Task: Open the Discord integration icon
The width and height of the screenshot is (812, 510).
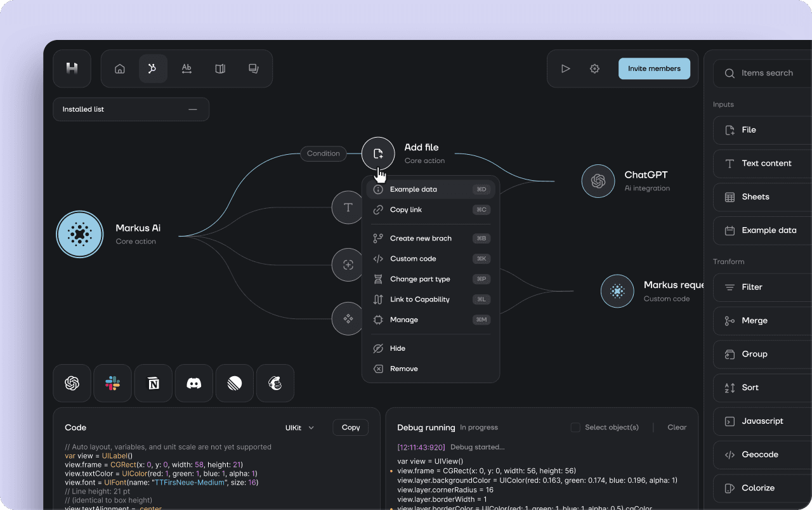Action: tap(194, 383)
